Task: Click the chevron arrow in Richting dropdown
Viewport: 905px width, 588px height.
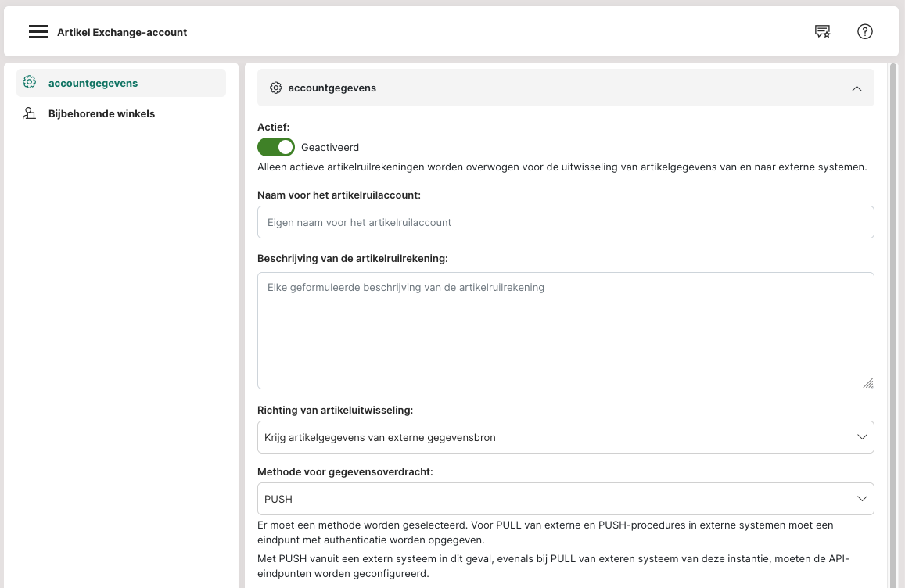Action: [862, 437]
